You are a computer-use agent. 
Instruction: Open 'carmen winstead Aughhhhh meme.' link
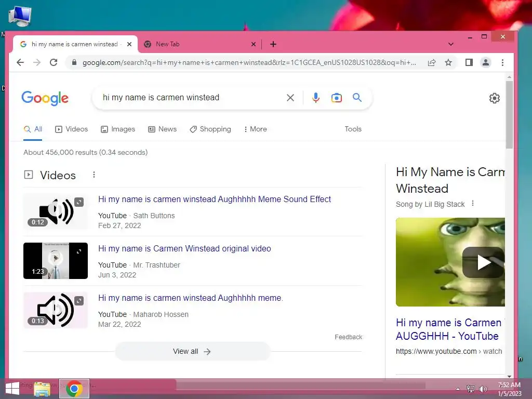(190, 298)
